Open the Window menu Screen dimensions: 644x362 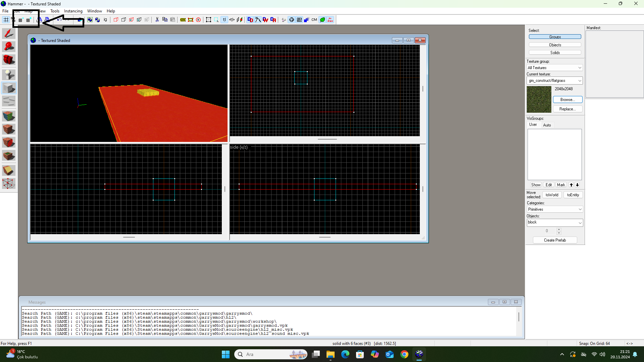(95, 11)
